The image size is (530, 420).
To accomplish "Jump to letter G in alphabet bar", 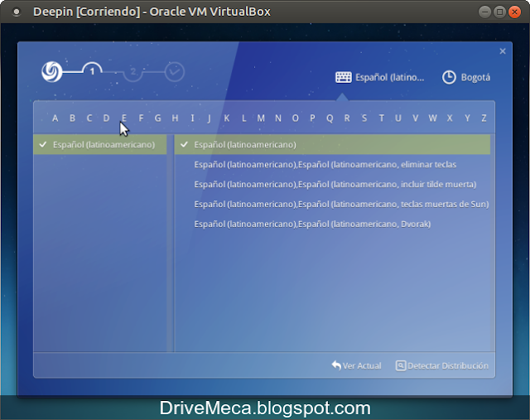I will 158,118.
